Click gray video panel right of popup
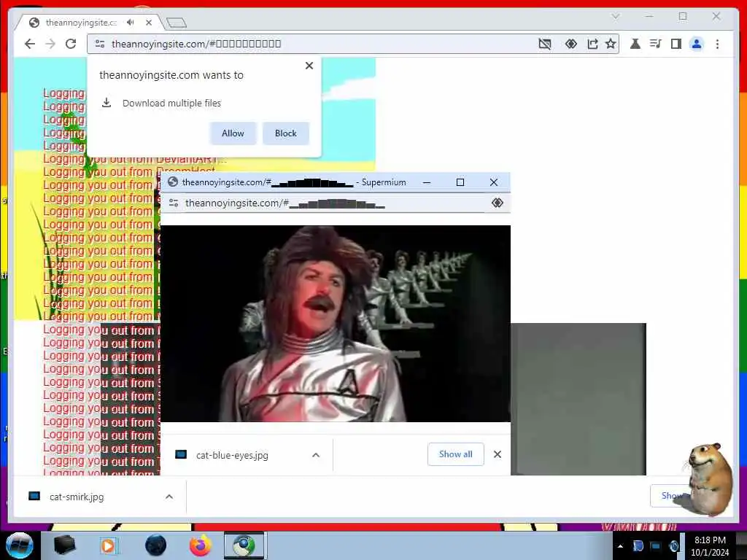Image resolution: width=747 pixels, height=560 pixels. click(x=578, y=399)
